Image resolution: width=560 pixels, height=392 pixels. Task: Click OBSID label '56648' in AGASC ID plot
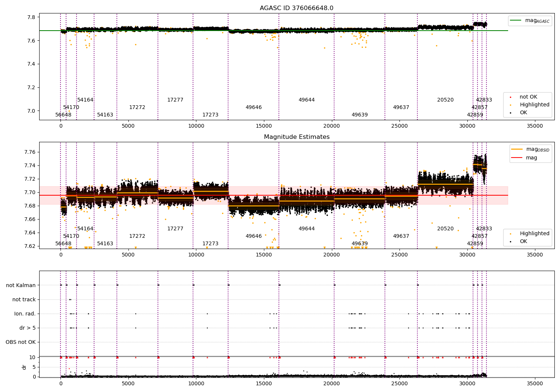click(x=63, y=115)
